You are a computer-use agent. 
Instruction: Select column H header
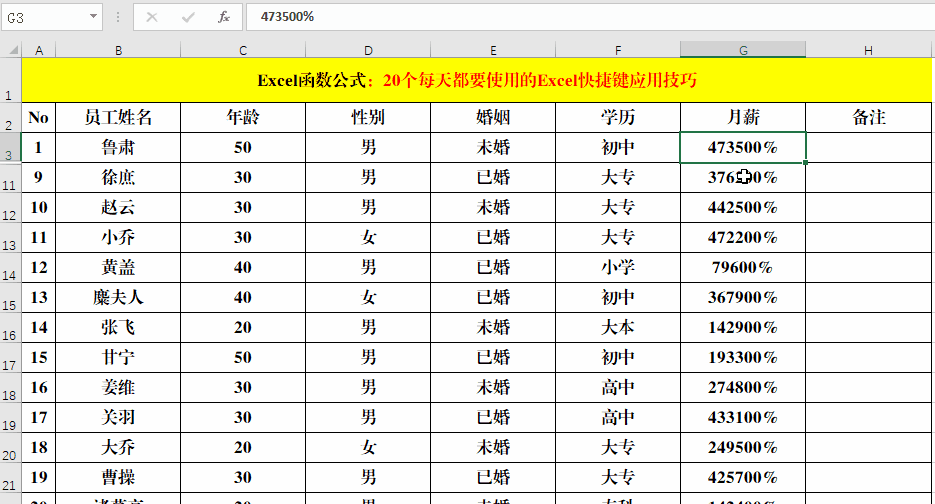[x=868, y=51]
